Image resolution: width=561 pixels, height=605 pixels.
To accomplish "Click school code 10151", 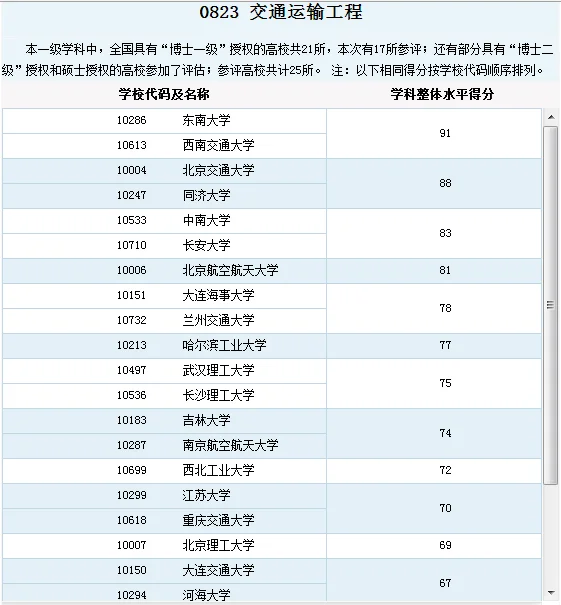I will [x=132, y=296].
